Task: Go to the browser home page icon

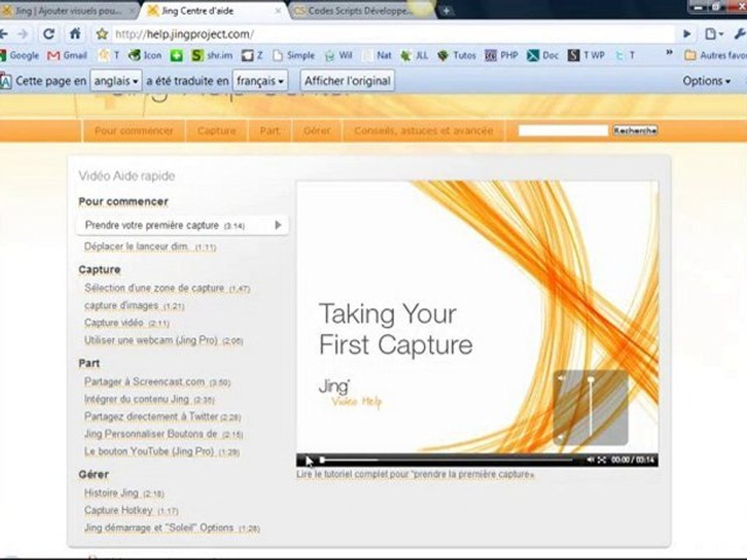Action: point(75,33)
